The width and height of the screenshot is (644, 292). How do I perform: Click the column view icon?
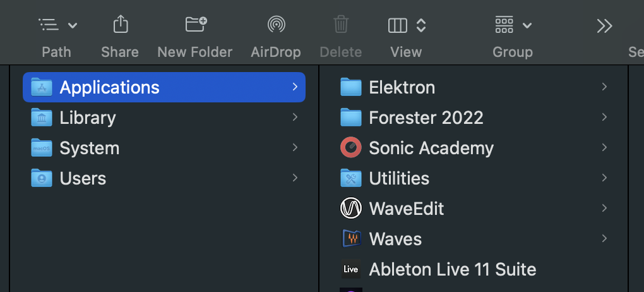[x=398, y=25]
